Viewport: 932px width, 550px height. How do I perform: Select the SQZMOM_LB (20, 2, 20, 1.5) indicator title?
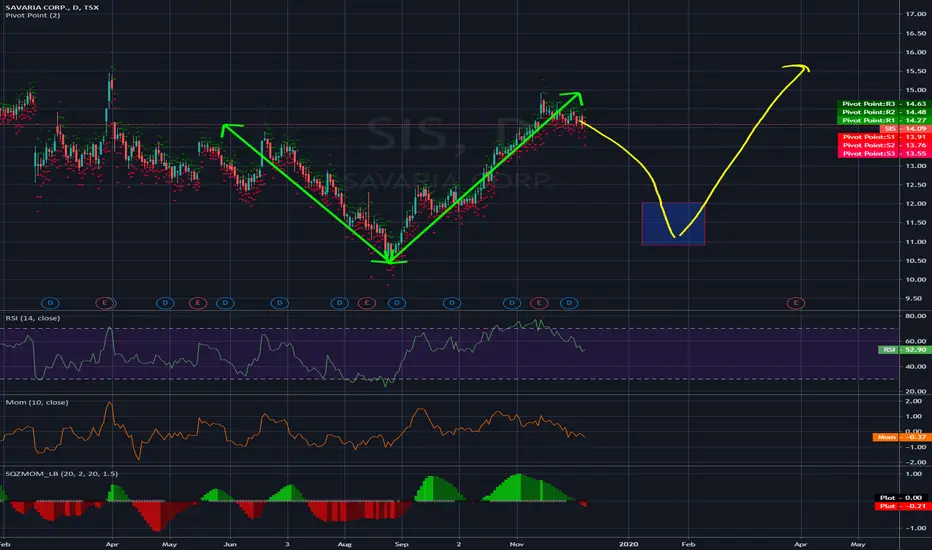click(x=62, y=474)
